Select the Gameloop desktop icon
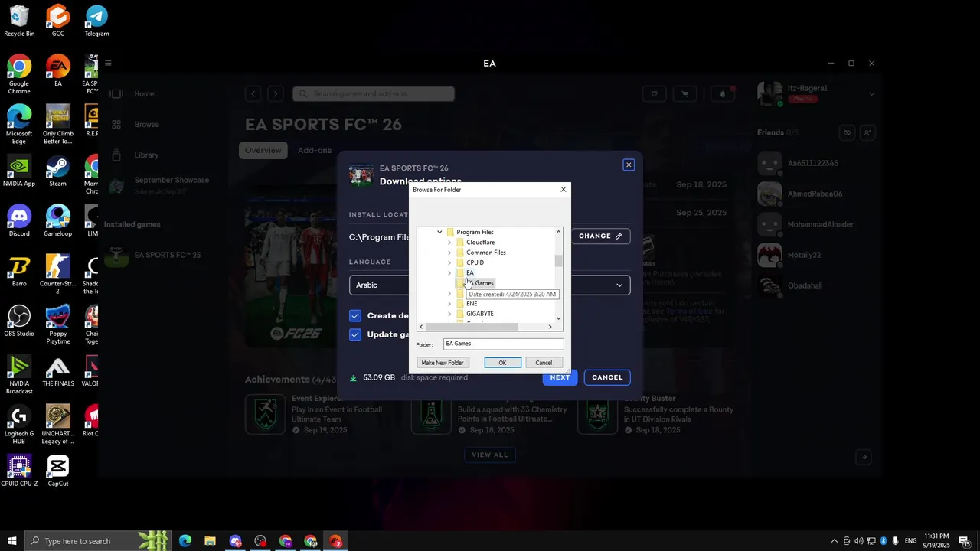980x551 pixels. pos(58,220)
